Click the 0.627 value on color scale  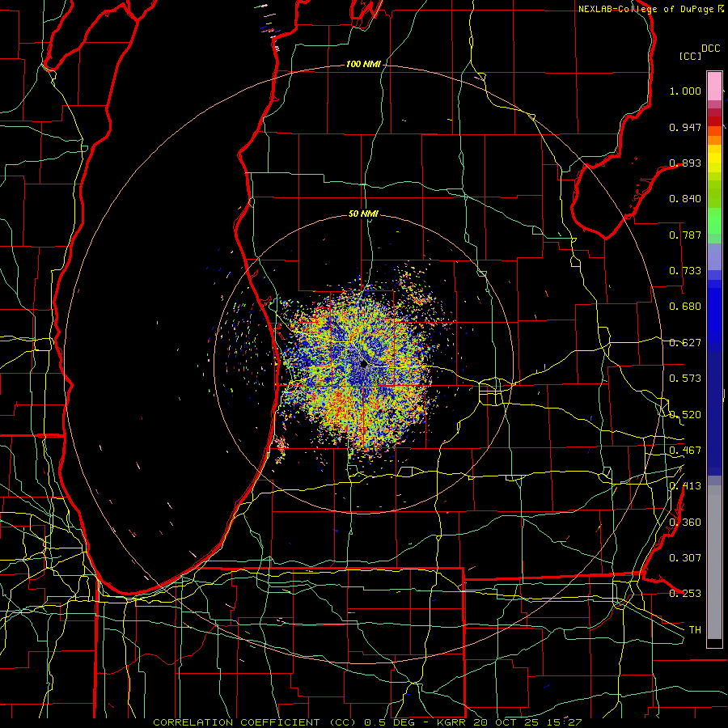click(x=685, y=343)
